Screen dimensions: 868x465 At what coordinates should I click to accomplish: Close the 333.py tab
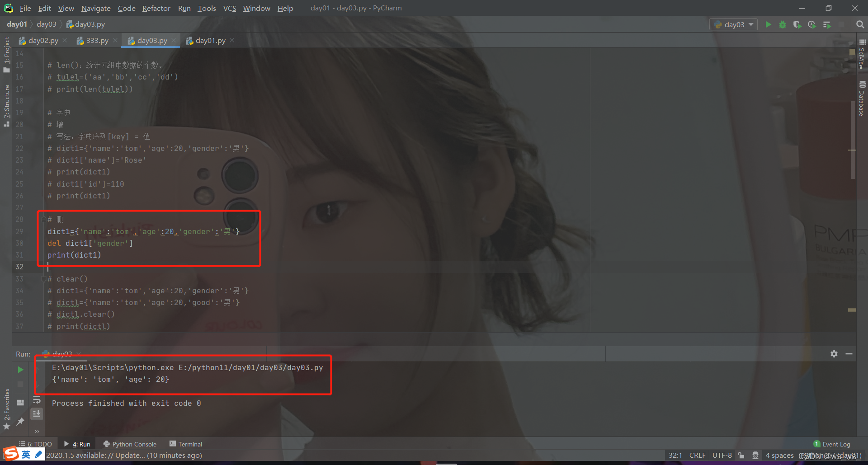115,41
